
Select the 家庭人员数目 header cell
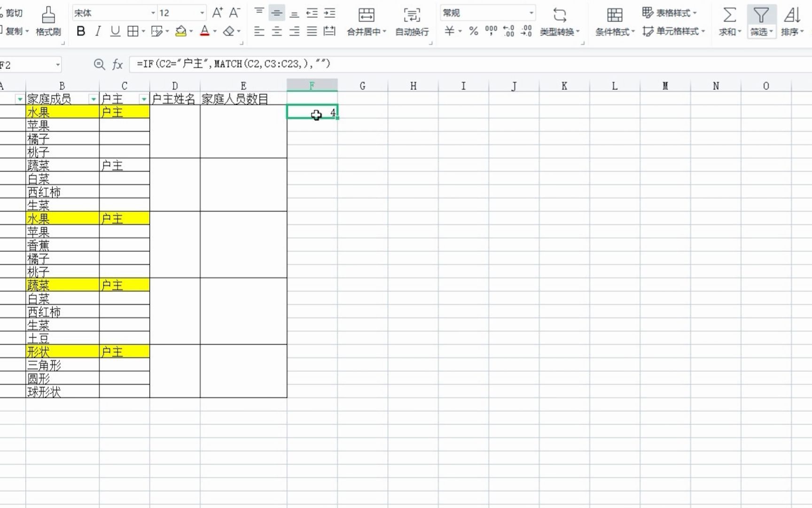point(243,99)
